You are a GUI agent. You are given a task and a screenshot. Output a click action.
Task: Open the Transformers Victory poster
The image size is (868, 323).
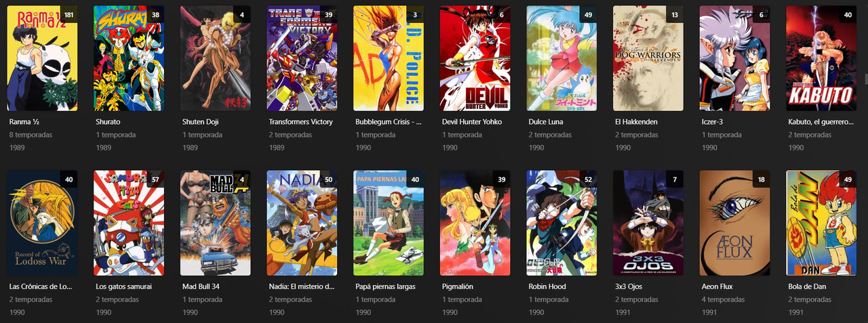click(302, 58)
